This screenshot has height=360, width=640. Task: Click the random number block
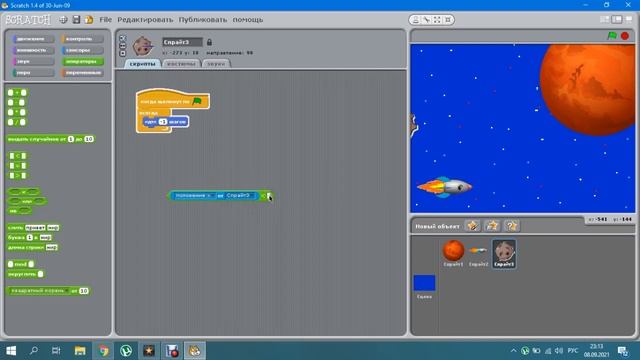[51, 139]
